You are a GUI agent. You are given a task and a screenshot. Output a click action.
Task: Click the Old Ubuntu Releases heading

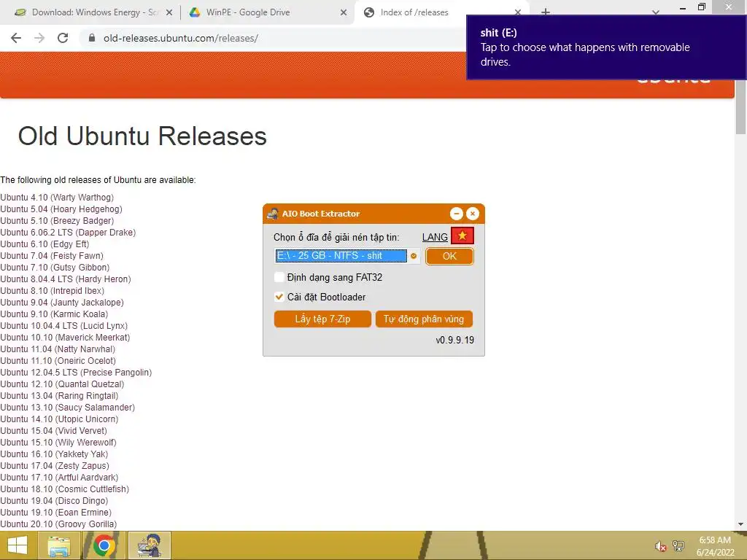point(142,136)
